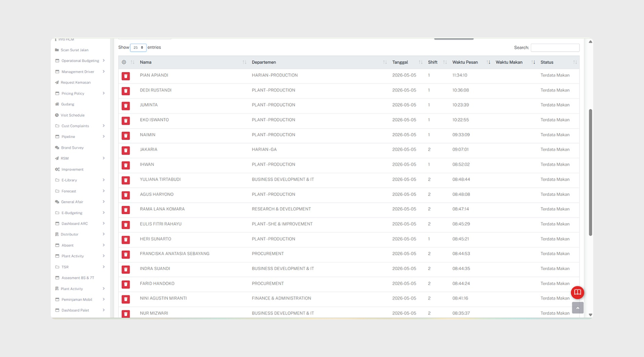Open Visit Schedule page
This screenshot has width=644, height=357.
(72, 115)
